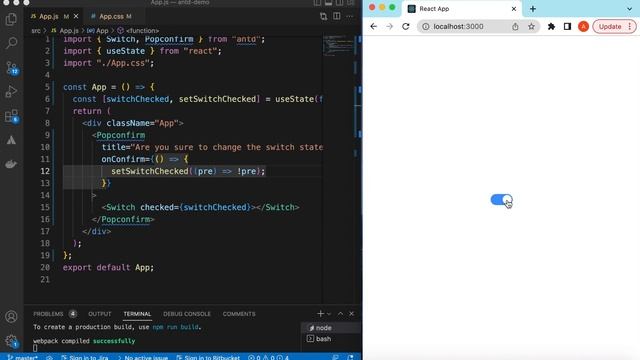Screen dimensions: 640x360
Task: Open the Search view in activity bar
Action: pyautogui.click(x=11, y=43)
